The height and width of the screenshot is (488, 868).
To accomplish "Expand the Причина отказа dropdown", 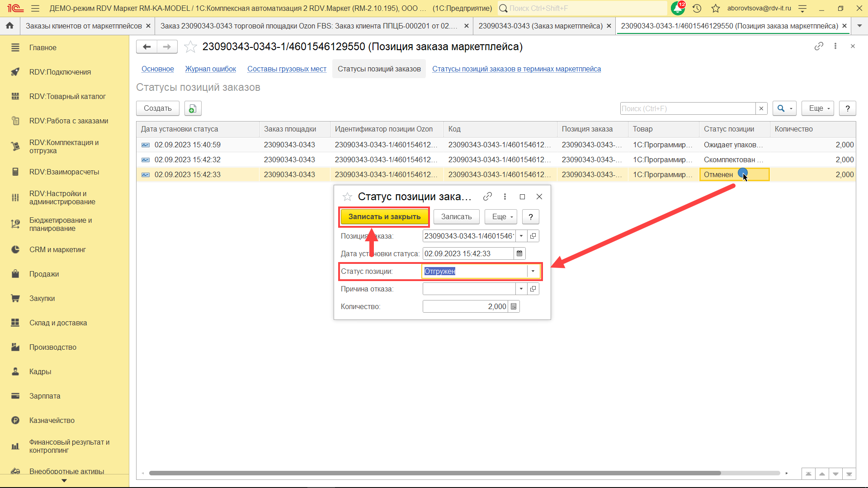I will click(x=521, y=289).
